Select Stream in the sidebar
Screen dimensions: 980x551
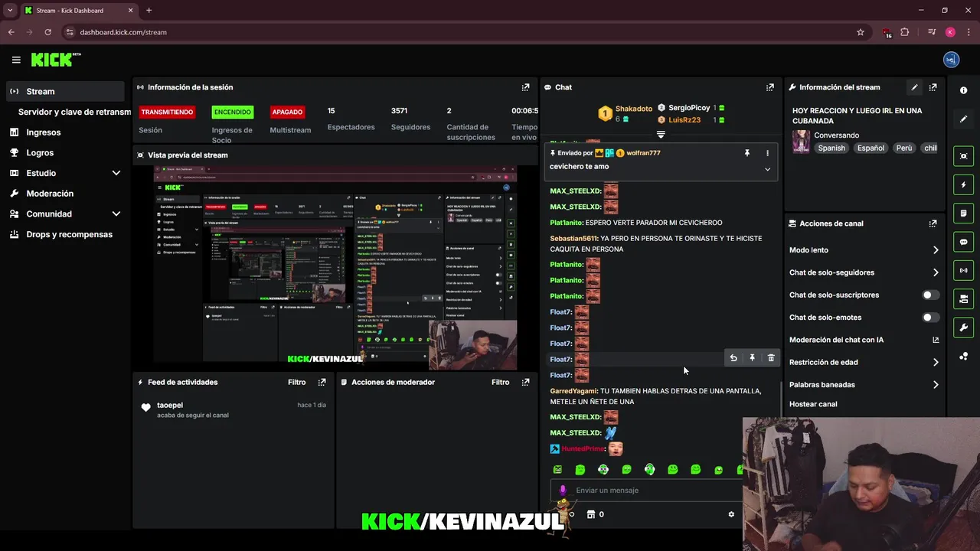pyautogui.click(x=64, y=91)
